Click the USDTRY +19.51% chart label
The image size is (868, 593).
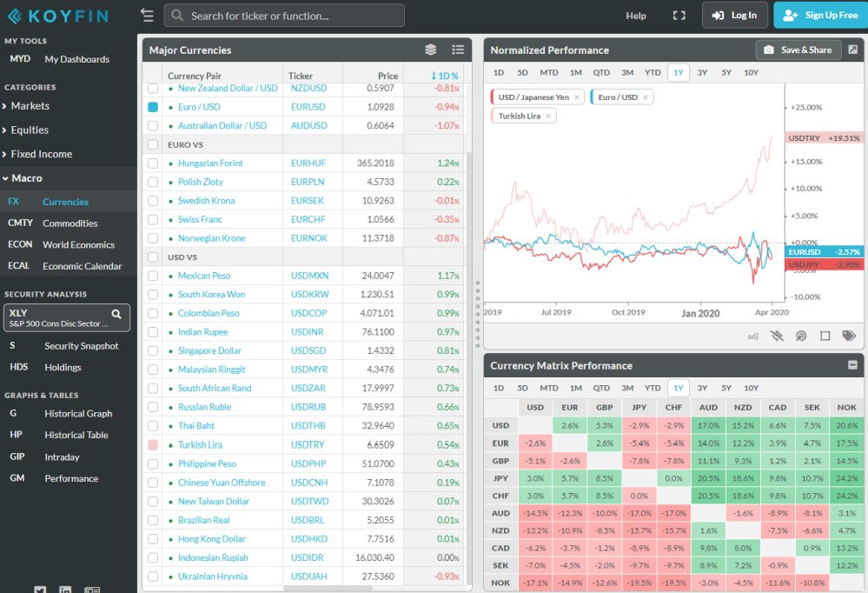coord(825,138)
